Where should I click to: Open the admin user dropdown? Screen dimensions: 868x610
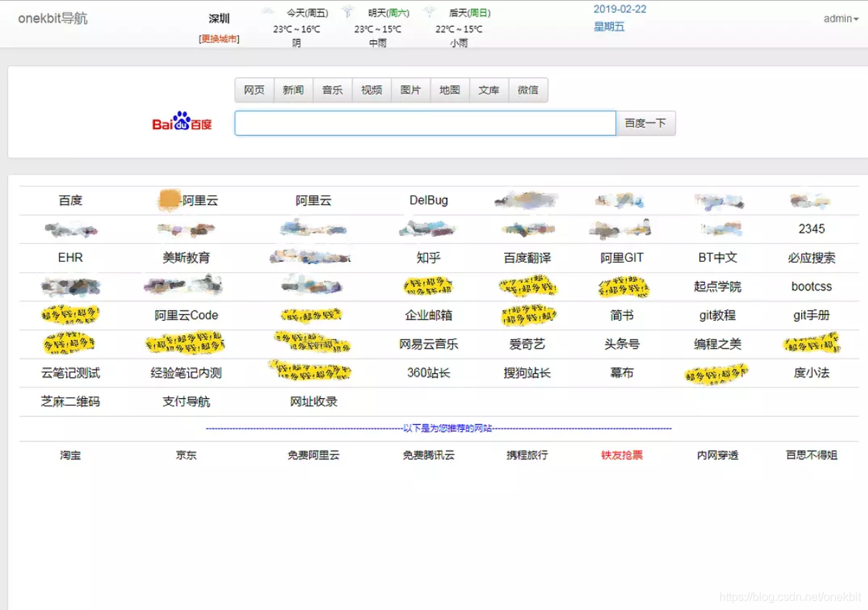point(841,19)
